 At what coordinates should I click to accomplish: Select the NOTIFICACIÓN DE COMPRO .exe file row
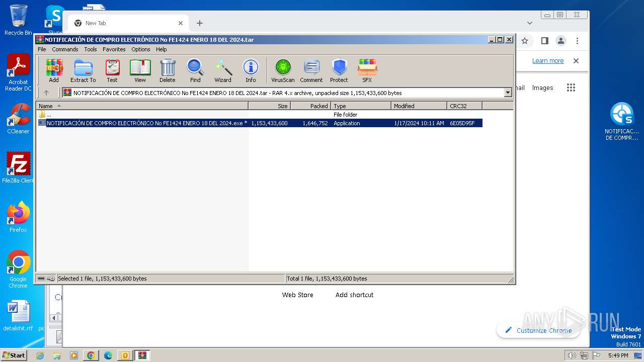tap(260, 123)
